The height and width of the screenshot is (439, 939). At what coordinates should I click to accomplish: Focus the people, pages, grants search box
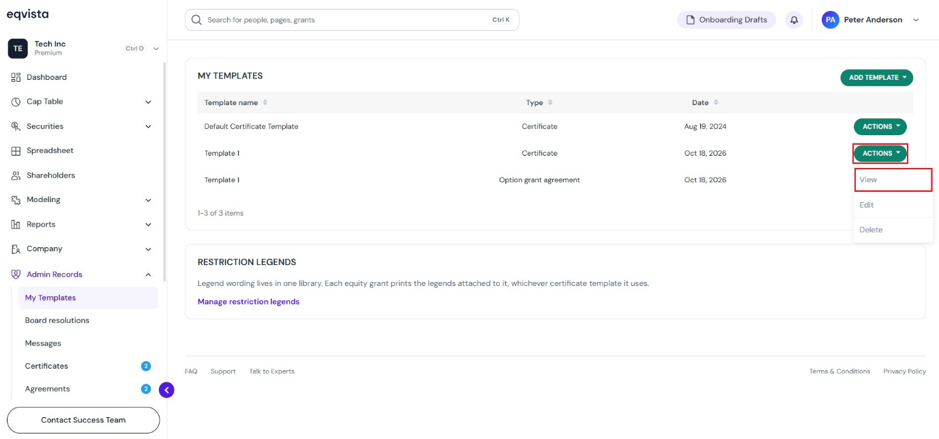pyautogui.click(x=352, y=20)
